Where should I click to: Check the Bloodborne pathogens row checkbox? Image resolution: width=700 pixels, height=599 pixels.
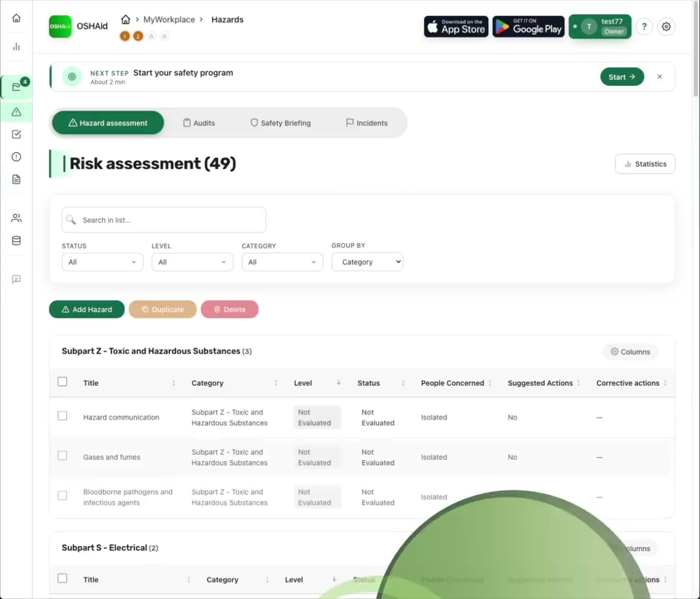click(x=62, y=496)
